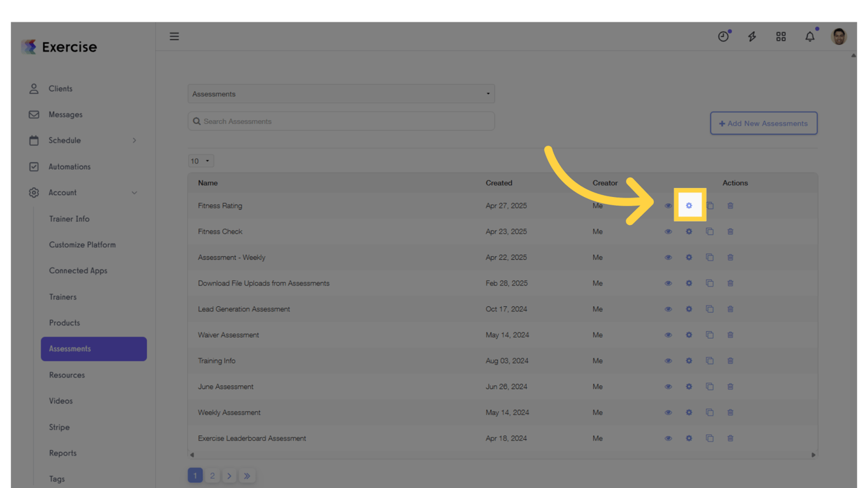The image size is (868, 488).
Task: Open the apps grid icon
Action: coord(780,36)
